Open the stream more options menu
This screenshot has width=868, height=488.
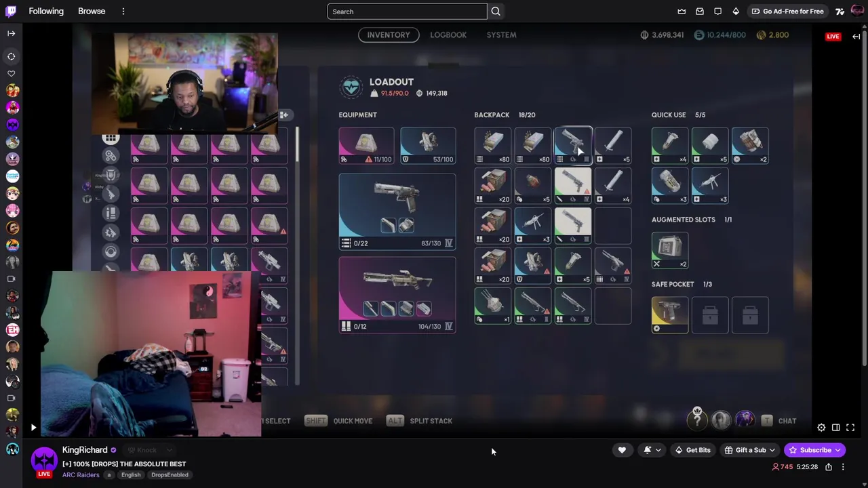tap(843, 467)
